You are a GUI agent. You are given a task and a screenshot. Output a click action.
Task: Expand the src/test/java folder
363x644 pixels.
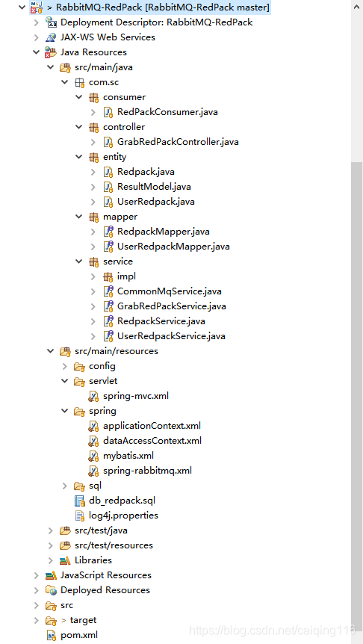point(51,530)
